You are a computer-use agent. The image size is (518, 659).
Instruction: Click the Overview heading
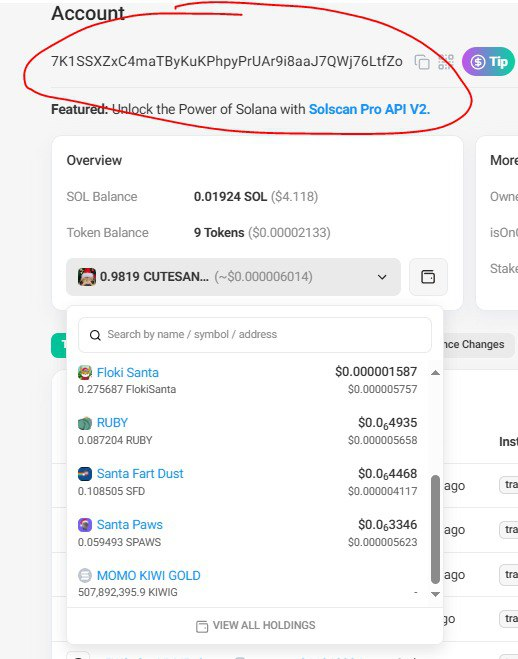tap(94, 161)
